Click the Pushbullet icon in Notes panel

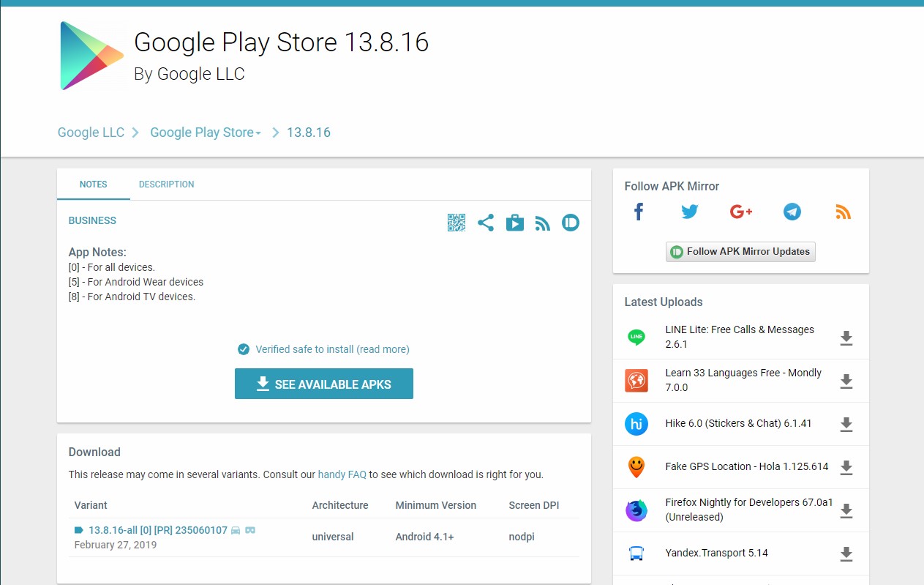pos(571,223)
